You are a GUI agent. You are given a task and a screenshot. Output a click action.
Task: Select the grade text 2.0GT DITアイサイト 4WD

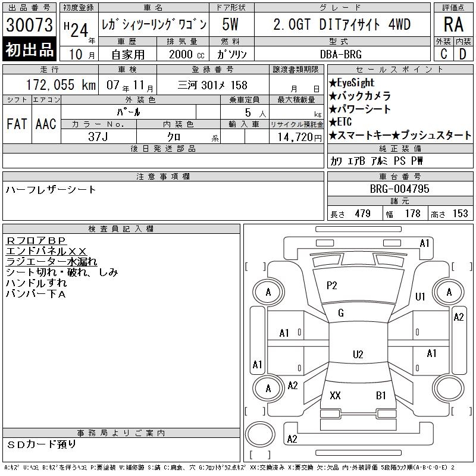pos(342,24)
